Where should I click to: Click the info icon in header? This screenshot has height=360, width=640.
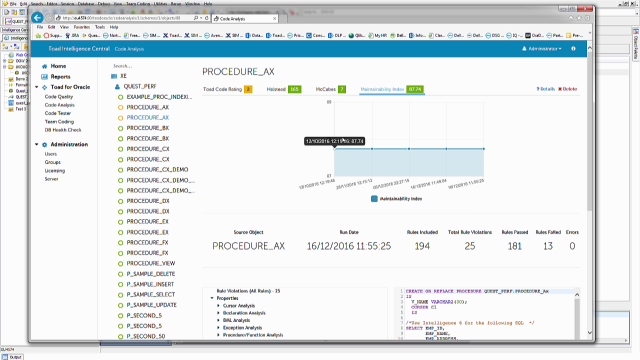click(573, 49)
